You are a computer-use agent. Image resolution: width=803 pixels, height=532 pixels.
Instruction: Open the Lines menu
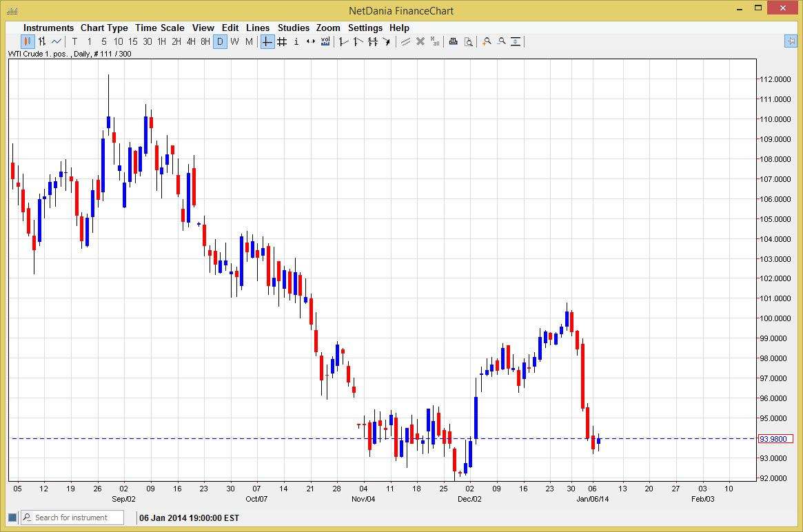click(x=258, y=28)
